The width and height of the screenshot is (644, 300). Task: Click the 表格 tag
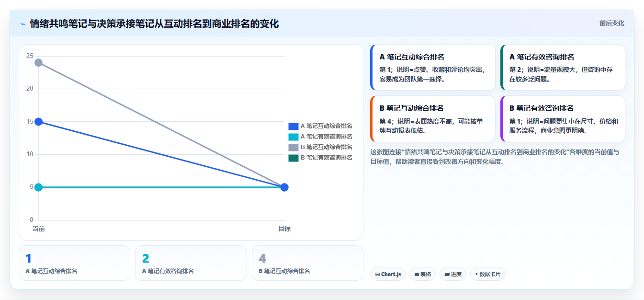point(422,274)
